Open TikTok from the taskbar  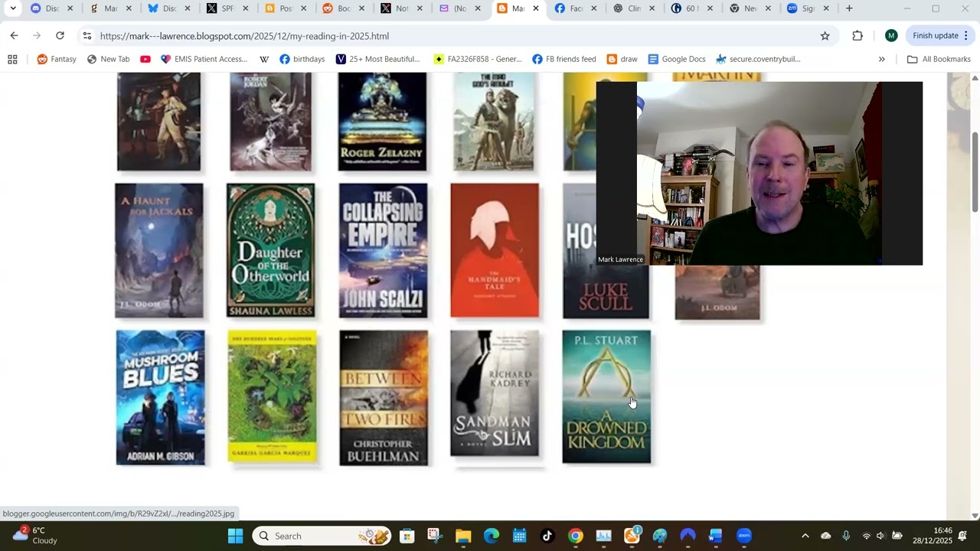point(547,536)
